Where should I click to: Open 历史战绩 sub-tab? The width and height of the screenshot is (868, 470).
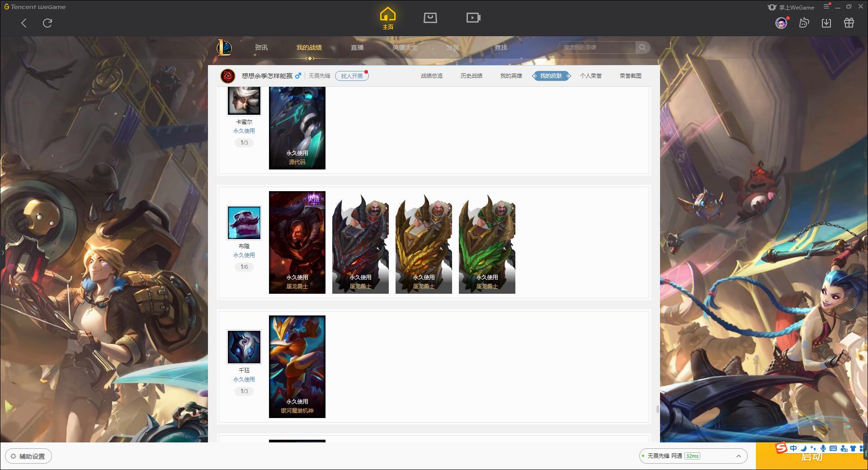click(x=472, y=76)
